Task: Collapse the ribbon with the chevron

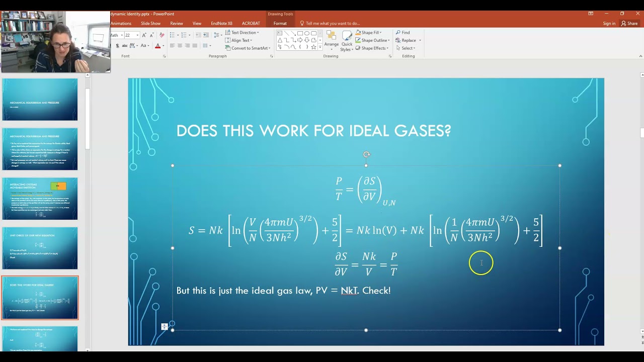Action: tap(640, 56)
